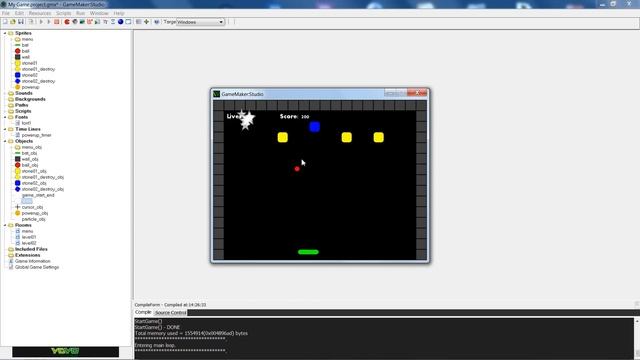Click the output panel scrollbar up arrow
640x360 pixels.
pyautogui.click(x=637, y=322)
